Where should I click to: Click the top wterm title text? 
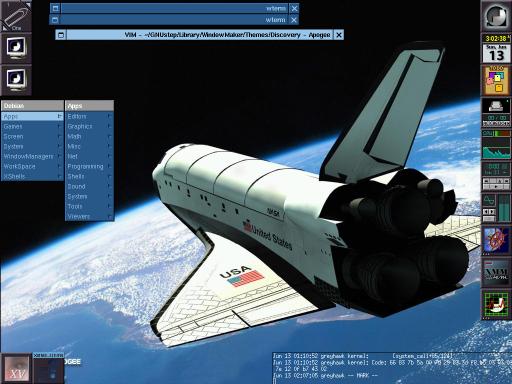click(x=276, y=8)
